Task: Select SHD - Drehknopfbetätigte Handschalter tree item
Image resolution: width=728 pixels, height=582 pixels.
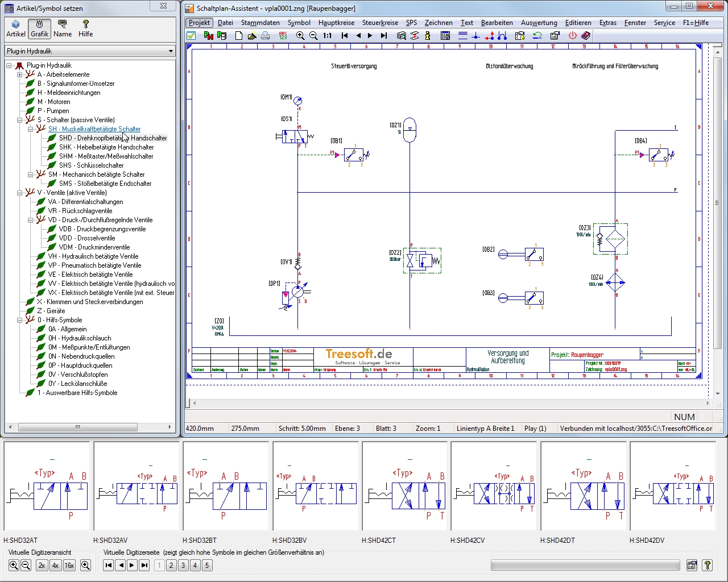Action: pos(113,138)
